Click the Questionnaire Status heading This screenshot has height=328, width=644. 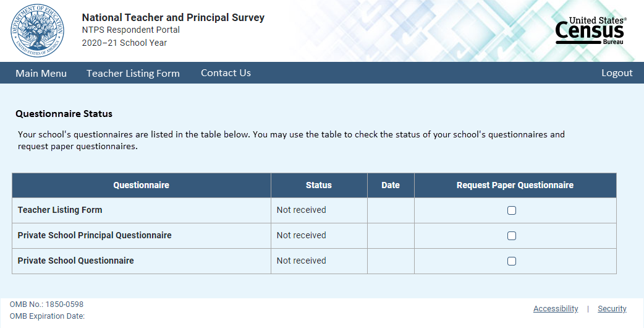click(64, 114)
